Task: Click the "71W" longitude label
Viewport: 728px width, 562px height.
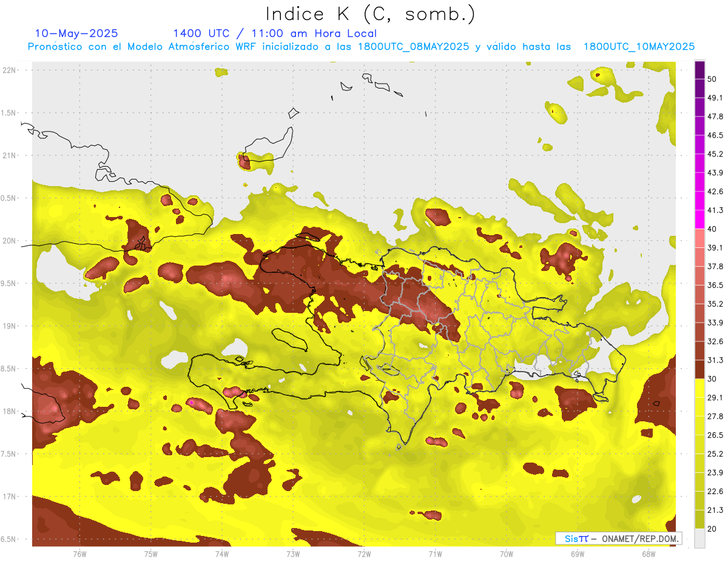Action: click(435, 554)
